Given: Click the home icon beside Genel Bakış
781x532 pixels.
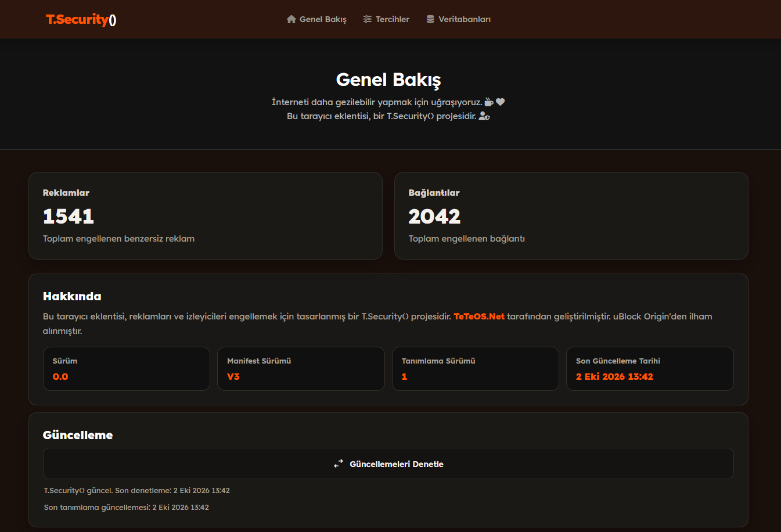Looking at the screenshot, I should pos(291,19).
